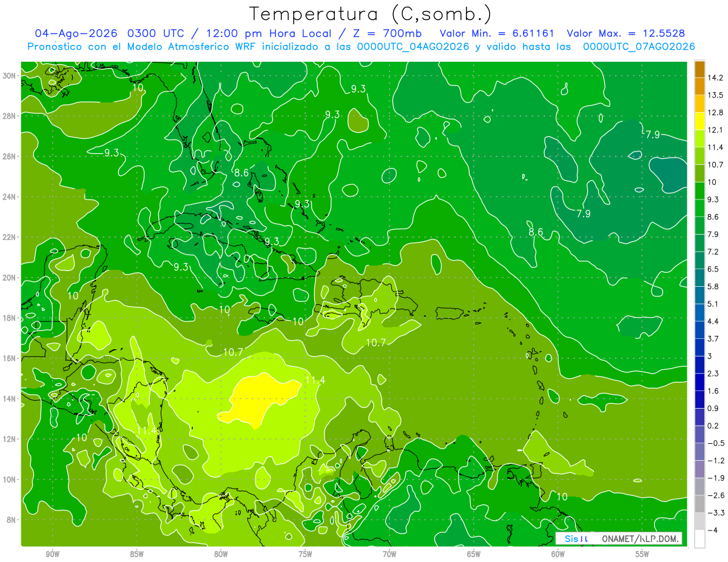
Task: Click the 6.5 colorbar label
Action: coord(713,269)
